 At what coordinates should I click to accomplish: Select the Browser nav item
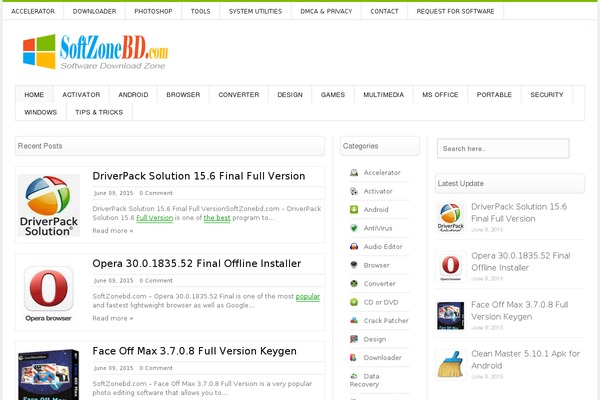click(x=183, y=95)
